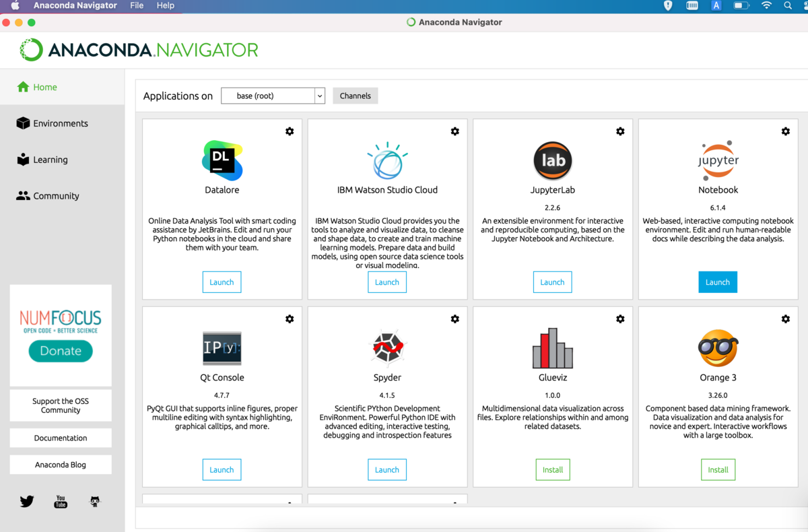The height and width of the screenshot is (532, 808).
Task: Click the Qt Console IPython icon
Action: [222, 348]
